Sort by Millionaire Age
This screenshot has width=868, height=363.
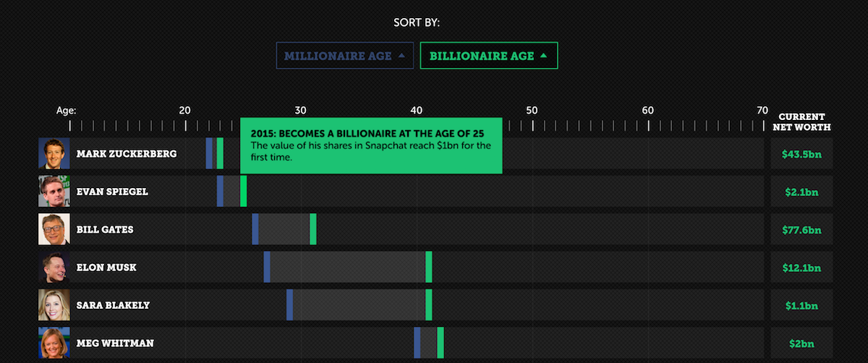click(344, 56)
